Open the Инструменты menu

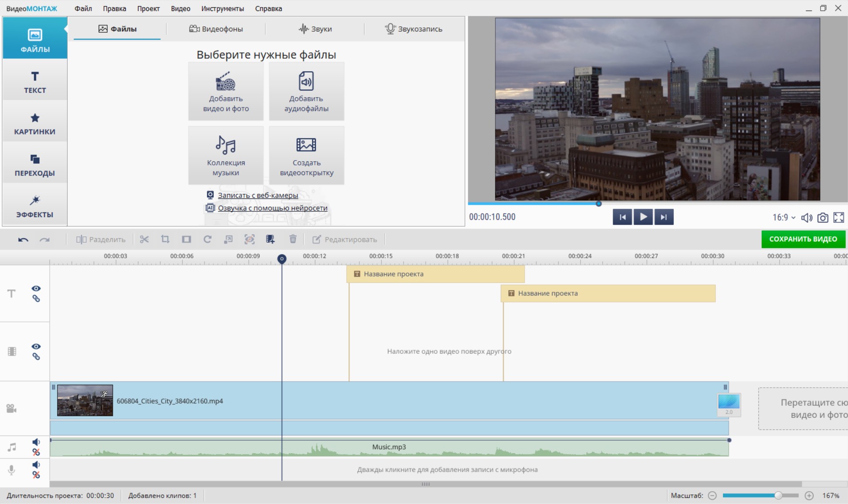223,8
